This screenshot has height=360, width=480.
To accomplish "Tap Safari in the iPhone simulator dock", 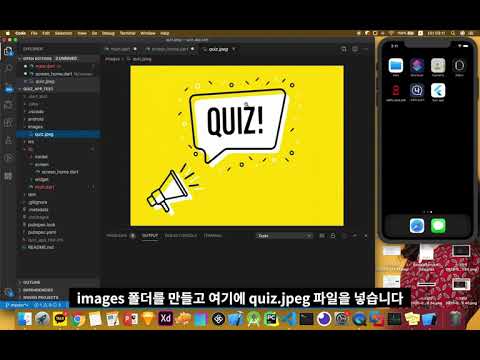I will 417,226.
